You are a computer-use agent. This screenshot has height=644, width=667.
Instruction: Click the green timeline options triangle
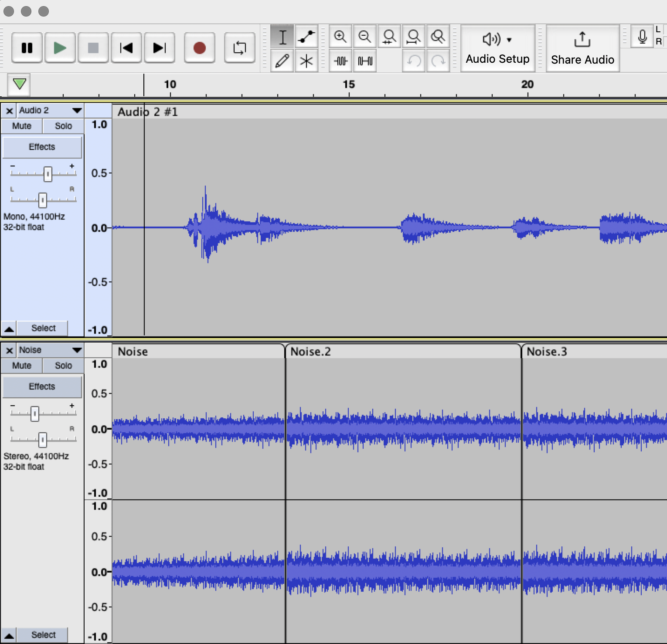(19, 84)
